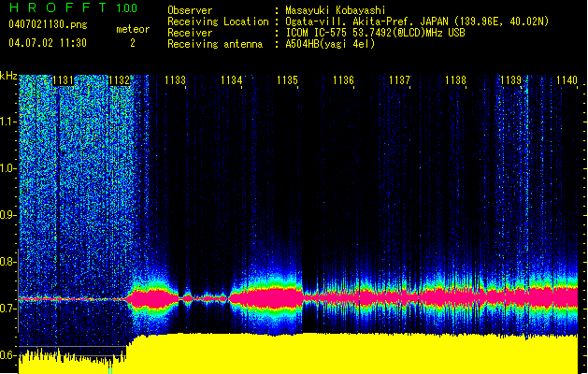588x374 pixels.
Task: Click the 1.1 kHz axis label
Action: 7,122
